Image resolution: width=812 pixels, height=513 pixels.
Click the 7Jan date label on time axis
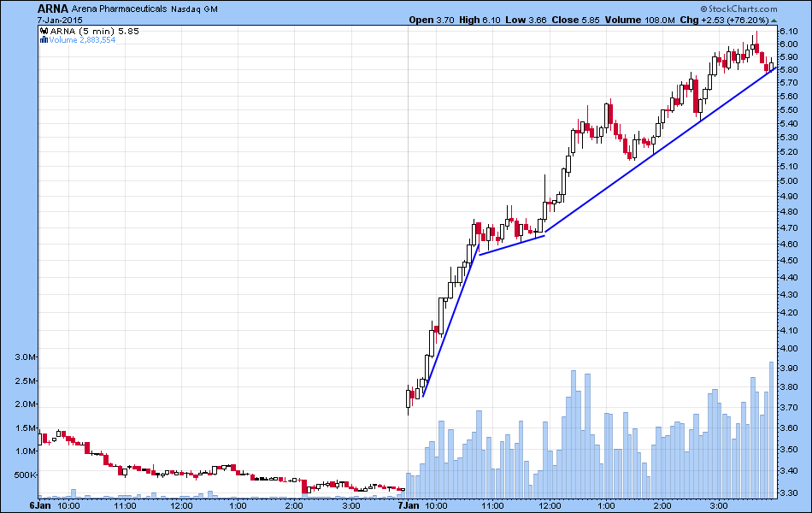click(408, 505)
